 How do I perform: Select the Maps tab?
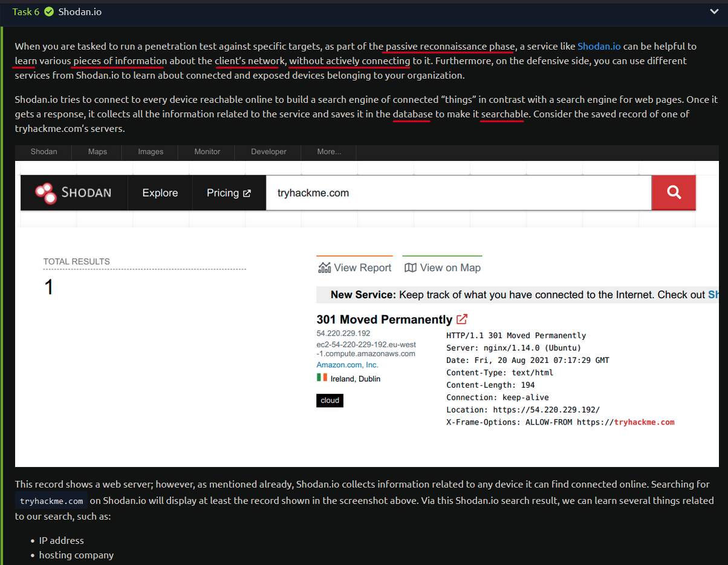click(x=97, y=152)
